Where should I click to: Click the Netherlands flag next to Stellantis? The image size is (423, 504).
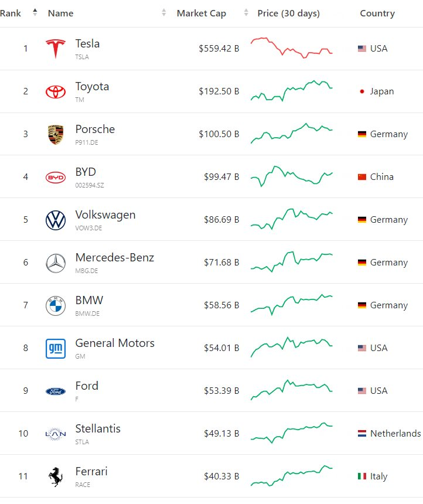(362, 434)
